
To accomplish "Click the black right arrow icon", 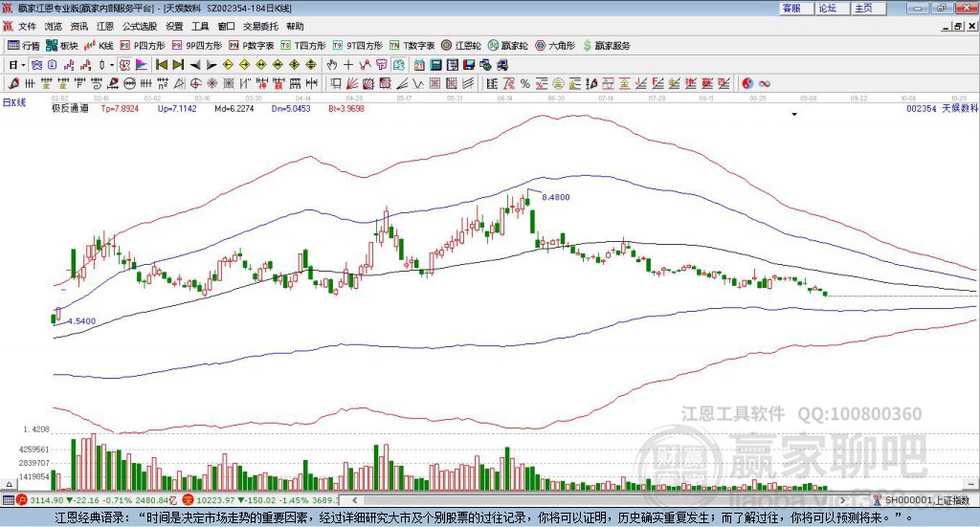I will coord(212,65).
